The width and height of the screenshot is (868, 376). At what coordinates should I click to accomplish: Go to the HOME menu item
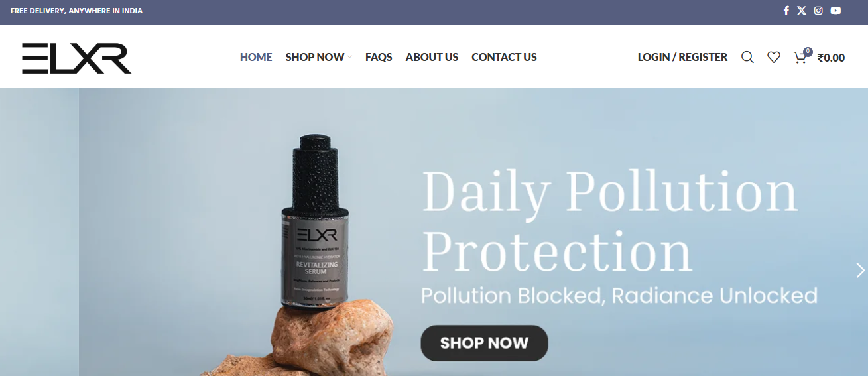(x=256, y=57)
